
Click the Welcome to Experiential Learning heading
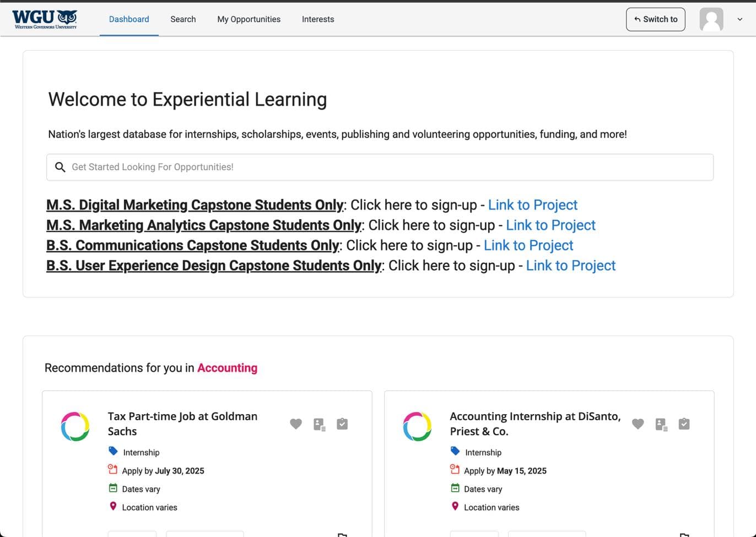point(187,100)
